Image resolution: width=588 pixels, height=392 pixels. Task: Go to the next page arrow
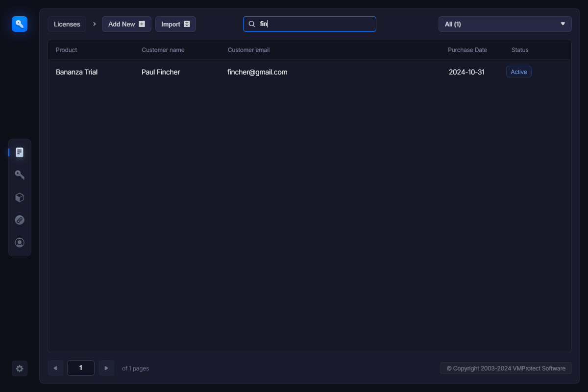click(x=106, y=368)
